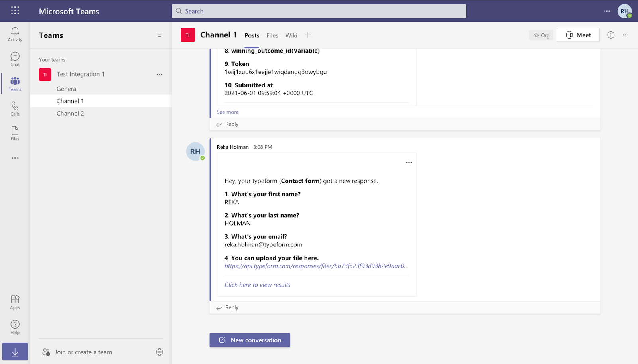Open the Activity bell icon
The width and height of the screenshot is (638, 364).
[15, 34]
